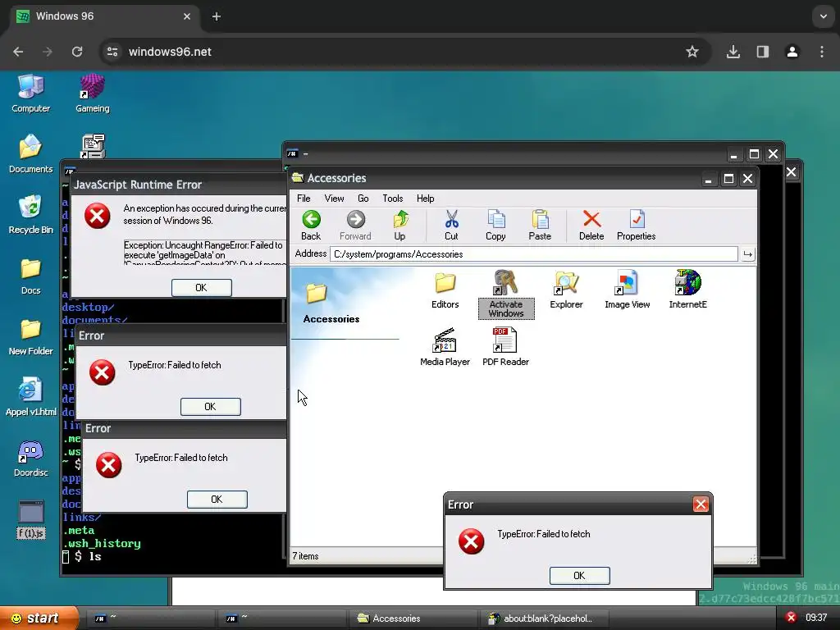Switch to the Accessories taskbar item

412,619
